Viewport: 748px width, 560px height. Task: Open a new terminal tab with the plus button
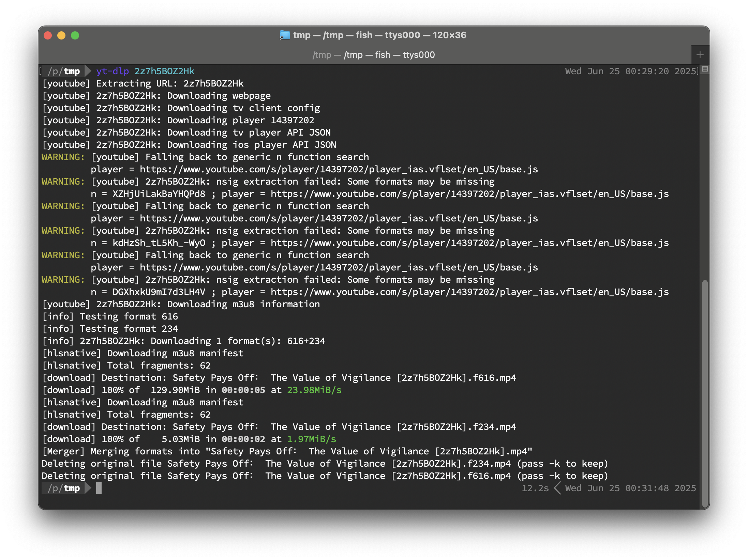coord(700,55)
